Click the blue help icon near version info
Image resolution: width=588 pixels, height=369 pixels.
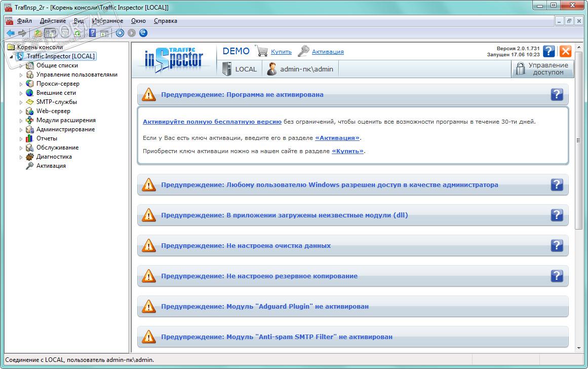pyautogui.click(x=548, y=51)
